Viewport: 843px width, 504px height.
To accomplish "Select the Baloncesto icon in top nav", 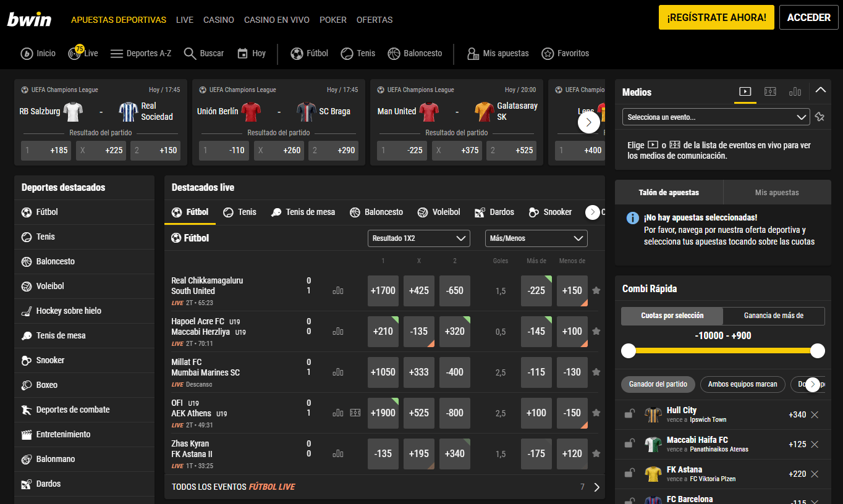I will click(x=394, y=54).
